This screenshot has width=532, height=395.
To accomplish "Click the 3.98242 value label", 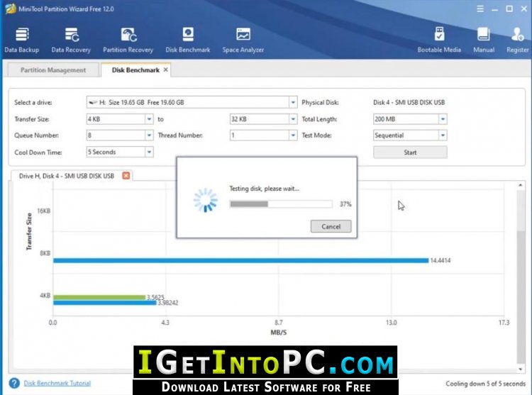I will pyautogui.click(x=168, y=303).
